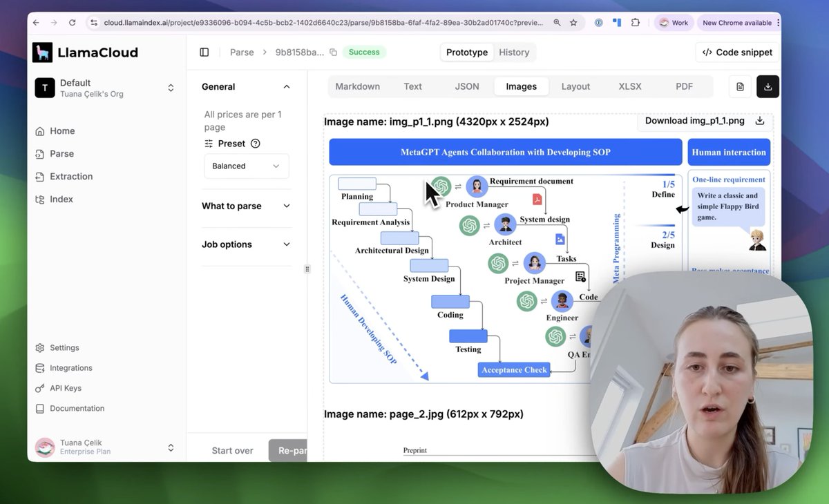
Task: Open the Balanced preset dropdown
Action: tap(246, 166)
